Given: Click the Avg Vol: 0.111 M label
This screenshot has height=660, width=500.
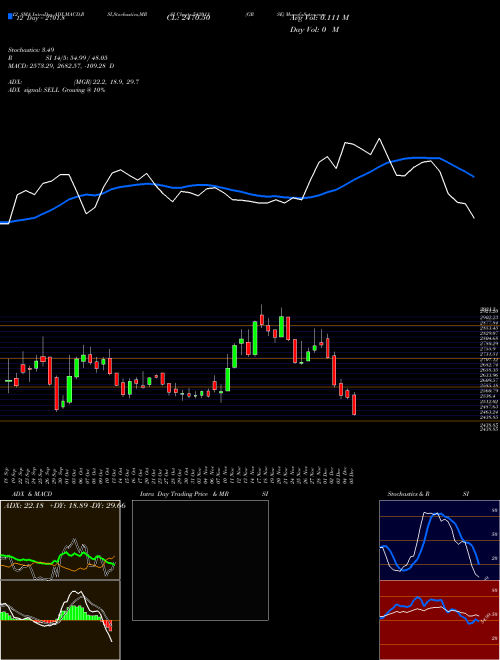Looking at the screenshot, I should pos(320,18).
